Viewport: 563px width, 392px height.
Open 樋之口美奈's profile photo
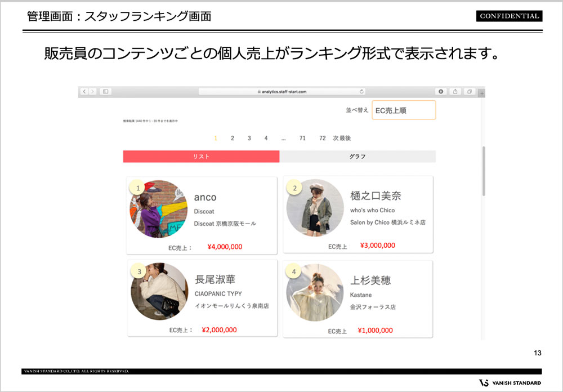click(315, 208)
